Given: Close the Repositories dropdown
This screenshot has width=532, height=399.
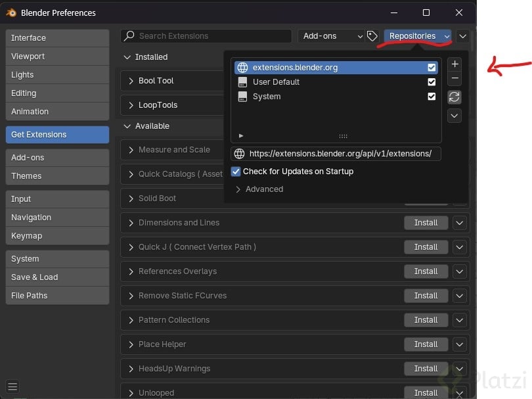Looking at the screenshot, I should [418, 36].
